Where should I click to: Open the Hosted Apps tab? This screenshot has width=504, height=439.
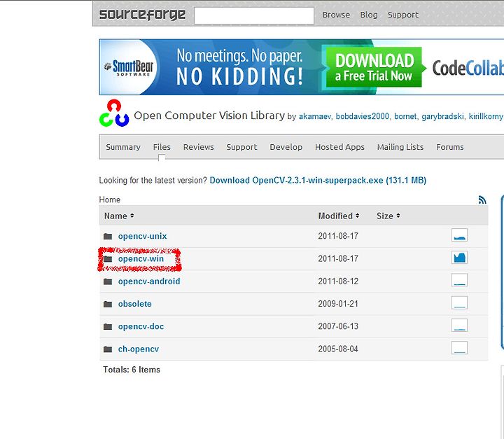(339, 147)
